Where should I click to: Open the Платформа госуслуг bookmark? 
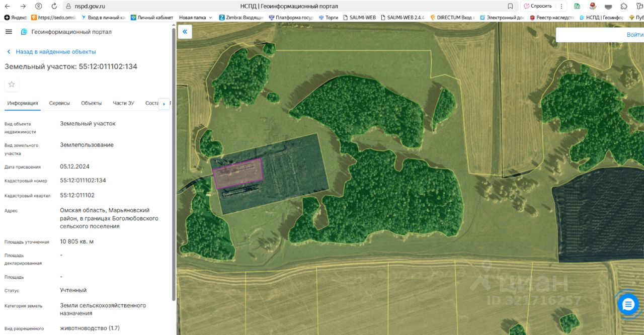(x=291, y=17)
